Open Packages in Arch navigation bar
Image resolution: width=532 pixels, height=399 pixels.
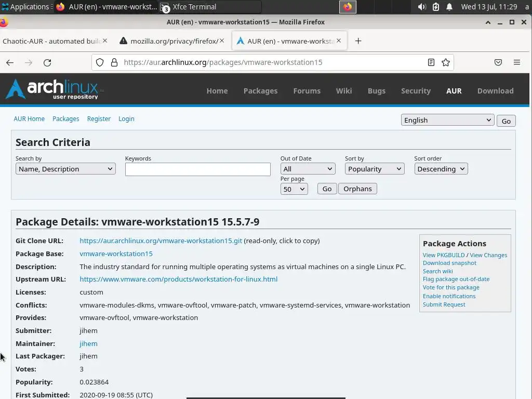pos(261,91)
